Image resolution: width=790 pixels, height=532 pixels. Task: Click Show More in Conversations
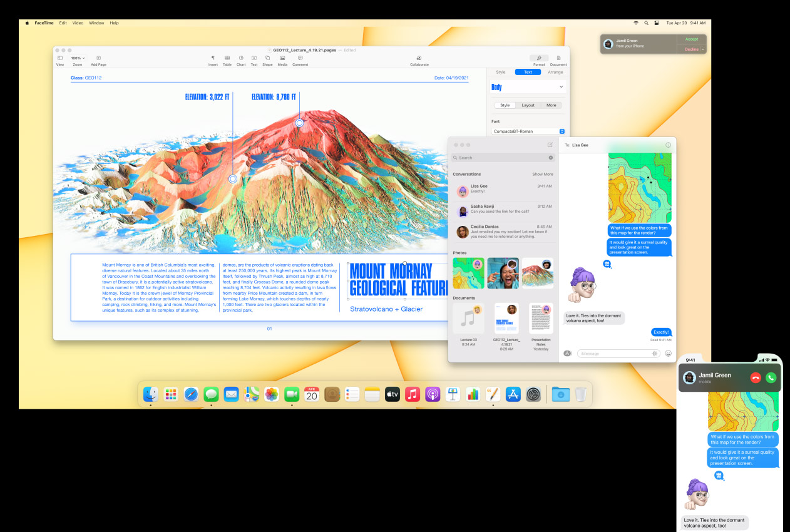point(542,174)
